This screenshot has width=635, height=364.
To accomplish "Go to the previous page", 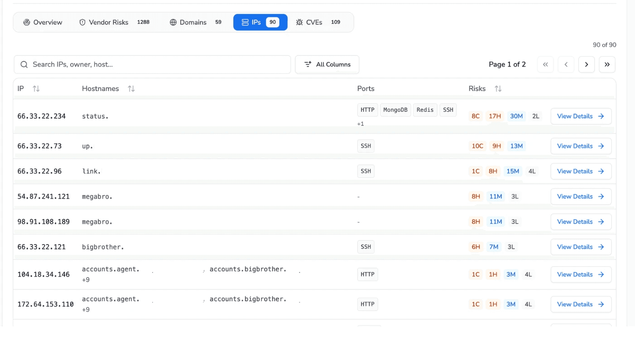I will pyautogui.click(x=566, y=64).
